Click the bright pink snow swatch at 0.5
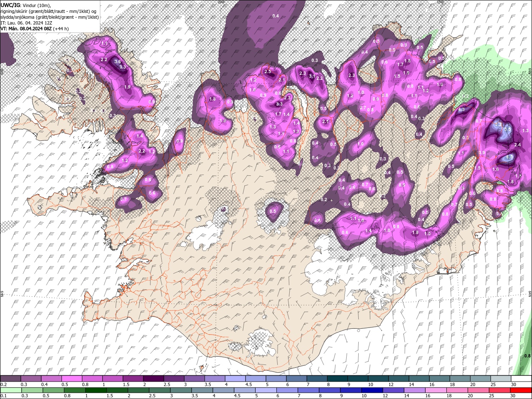Screen dimensions: 532x399 tap(71, 379)
